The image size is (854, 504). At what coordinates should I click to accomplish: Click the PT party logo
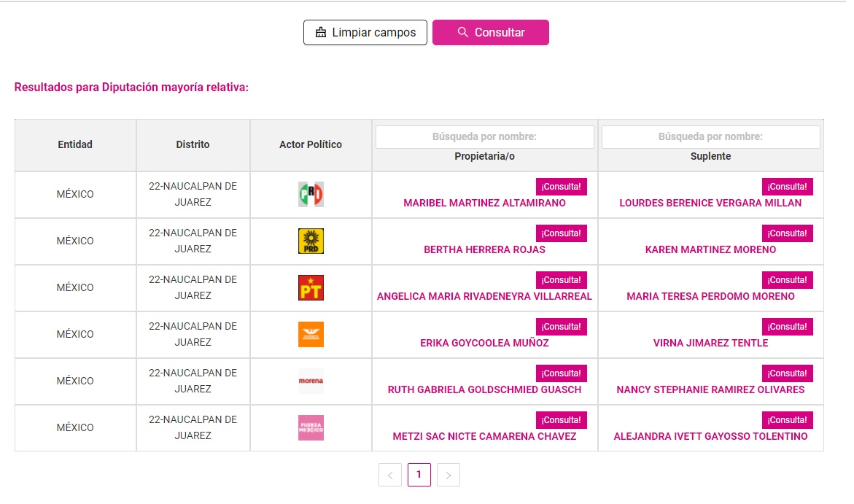(x=311, y=287)
